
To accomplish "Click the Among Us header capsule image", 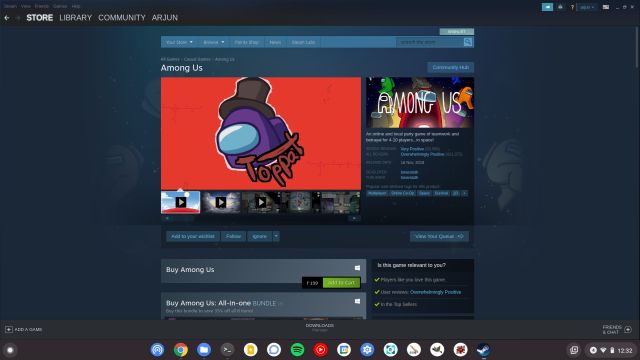I will coord(420,102).
